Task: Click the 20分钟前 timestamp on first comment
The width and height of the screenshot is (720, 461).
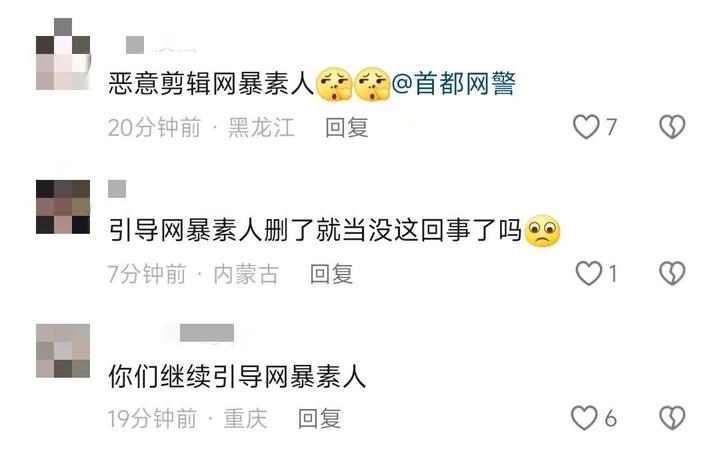Action: [x=155, y=127]
